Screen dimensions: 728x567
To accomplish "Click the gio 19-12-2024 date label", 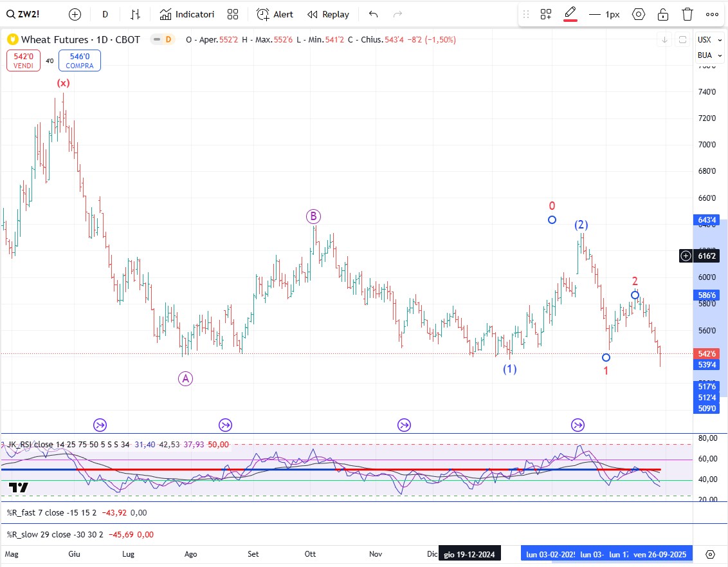I will point(469,554).
